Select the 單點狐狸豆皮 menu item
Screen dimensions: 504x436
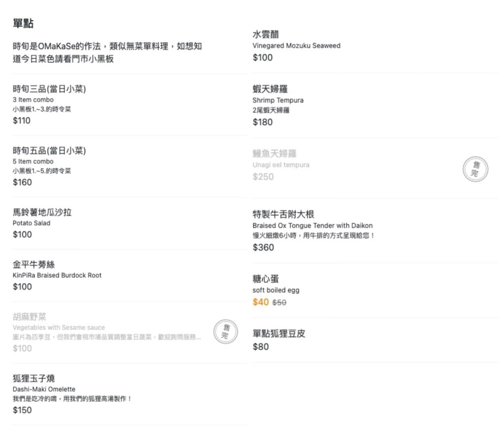click(279, 334)
